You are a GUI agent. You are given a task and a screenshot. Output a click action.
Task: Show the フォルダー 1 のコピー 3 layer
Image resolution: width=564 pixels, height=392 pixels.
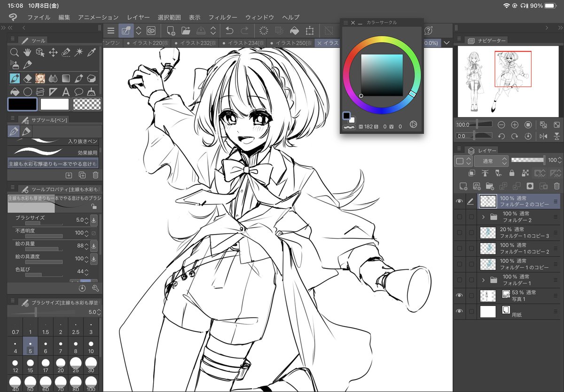point(459,233)
